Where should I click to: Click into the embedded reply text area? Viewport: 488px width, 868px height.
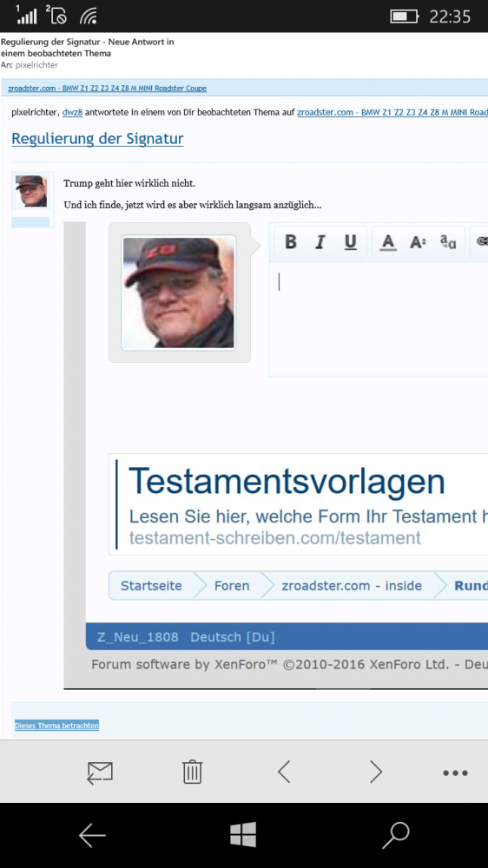379,319
